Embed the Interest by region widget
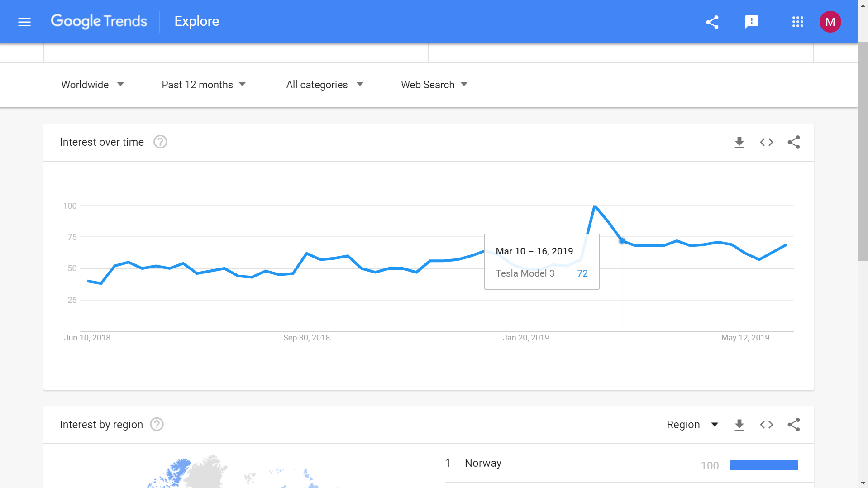This screenshot has height=488, width=868. tap(767, 425)
